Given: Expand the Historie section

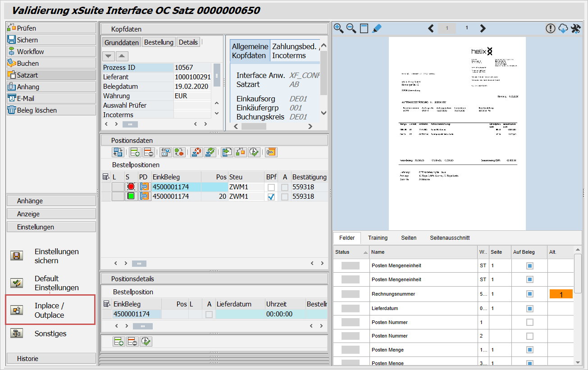Looking at the screenshot, I should tap(51, 359).
